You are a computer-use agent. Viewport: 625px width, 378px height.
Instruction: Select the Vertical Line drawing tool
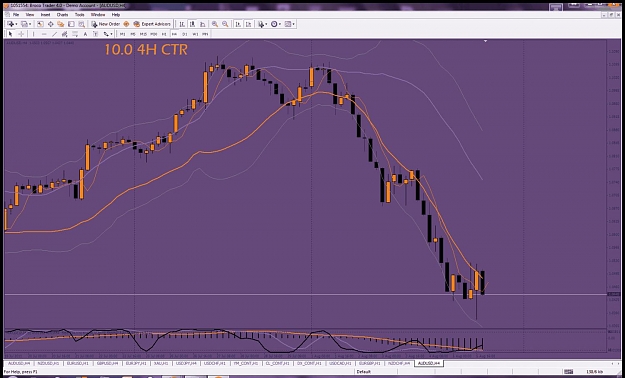[33, 34]
